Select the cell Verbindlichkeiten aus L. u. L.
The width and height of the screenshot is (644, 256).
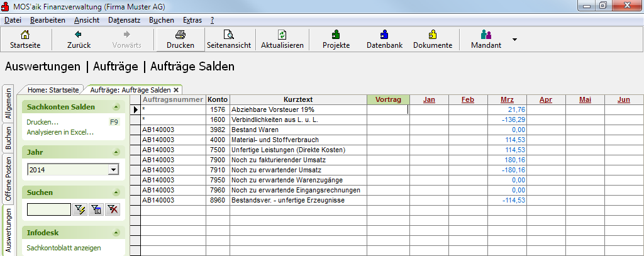tap(298, 120)
